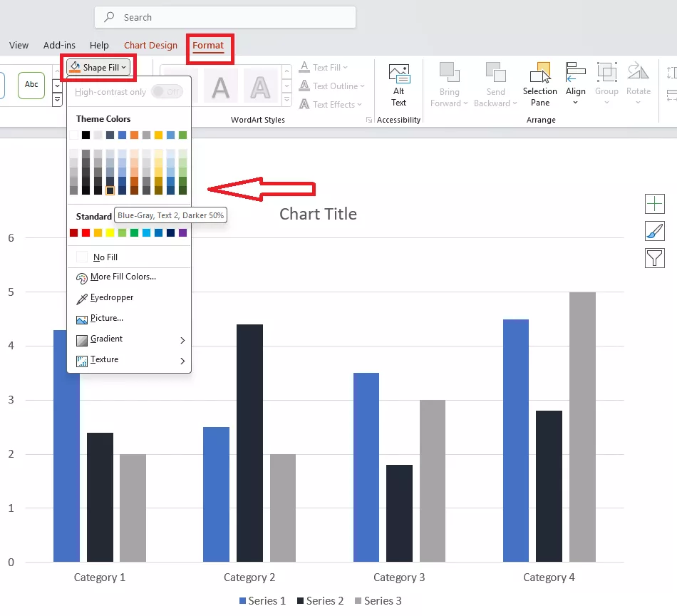Select Category 2 dark Series 2 bar
Viewport: 677px width, 616px height.
point(249,443)
